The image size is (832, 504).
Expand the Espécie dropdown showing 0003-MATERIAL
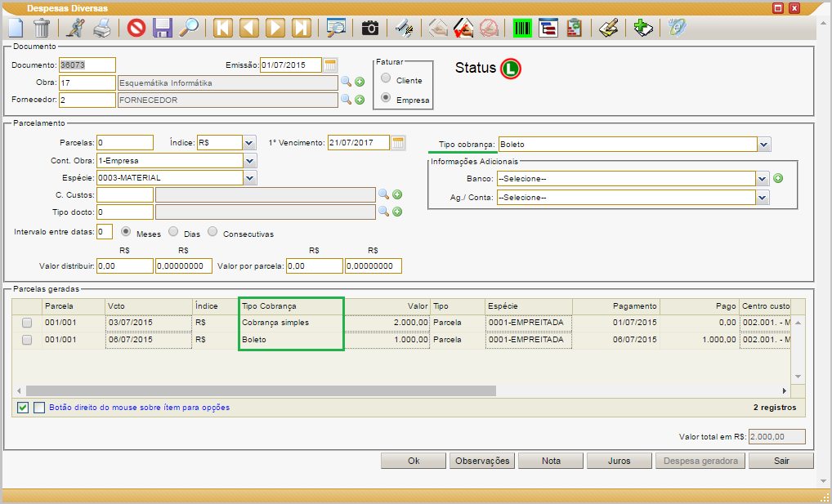[250, 178]
